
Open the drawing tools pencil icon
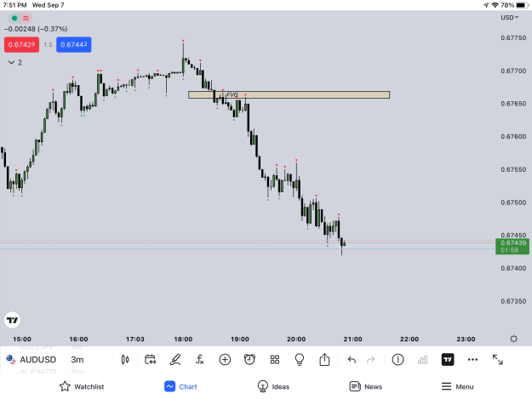click(175, 359)
